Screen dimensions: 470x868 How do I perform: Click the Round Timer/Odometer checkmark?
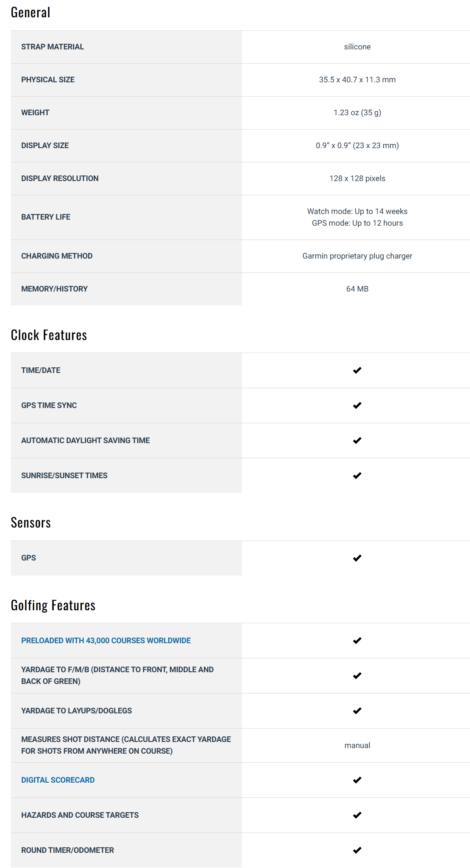357,850
